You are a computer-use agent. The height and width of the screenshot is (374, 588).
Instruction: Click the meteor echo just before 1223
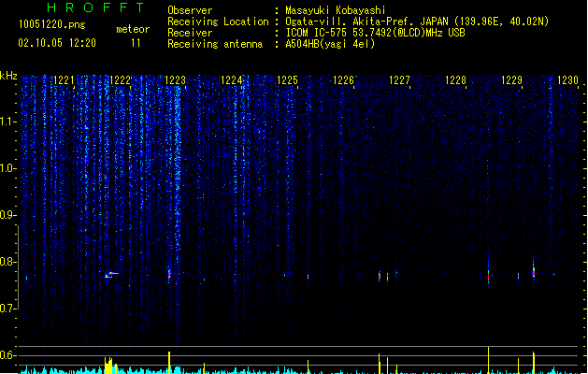(x=169, y=273)
